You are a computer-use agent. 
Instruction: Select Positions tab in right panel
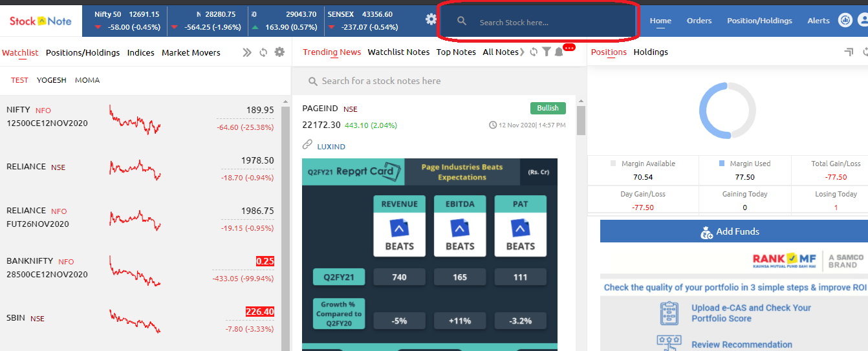pyautogui.click(x=609, y=52)
